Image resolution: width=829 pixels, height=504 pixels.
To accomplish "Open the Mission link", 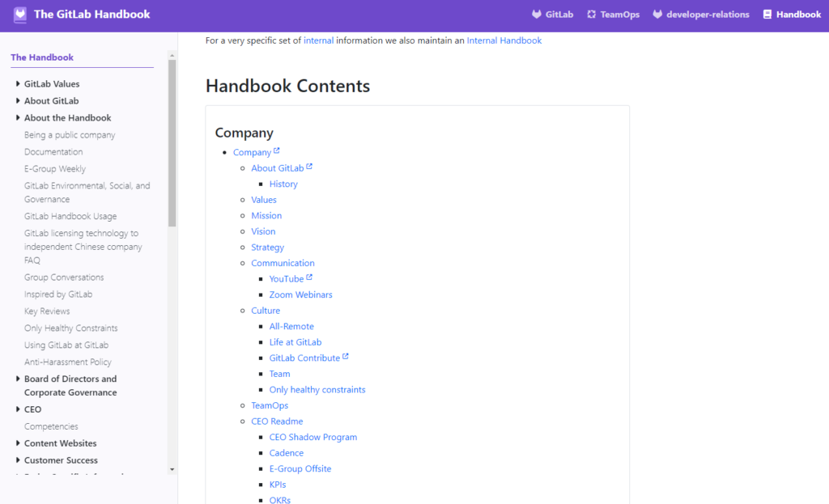I will 266,215.
